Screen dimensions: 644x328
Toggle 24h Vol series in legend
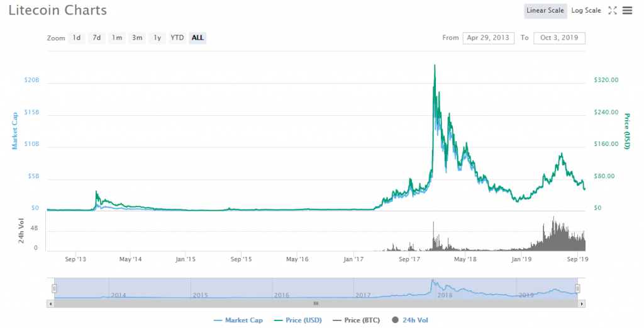point(410,320)
